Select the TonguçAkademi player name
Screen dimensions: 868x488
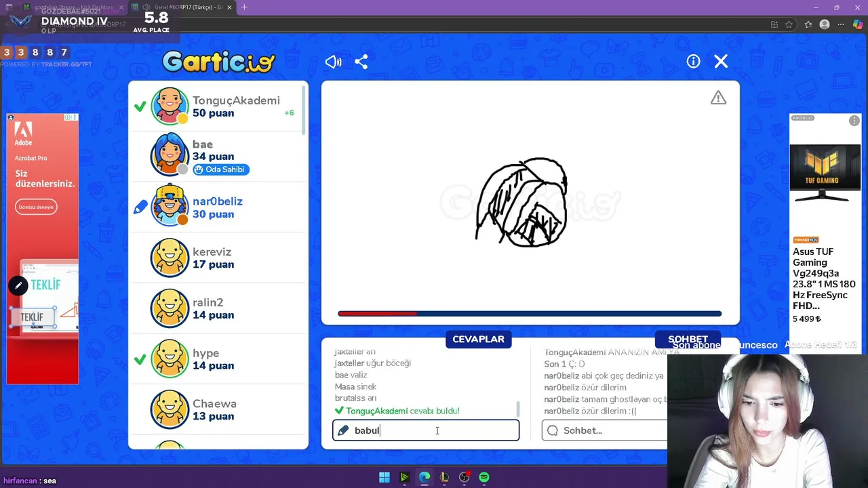236,100
